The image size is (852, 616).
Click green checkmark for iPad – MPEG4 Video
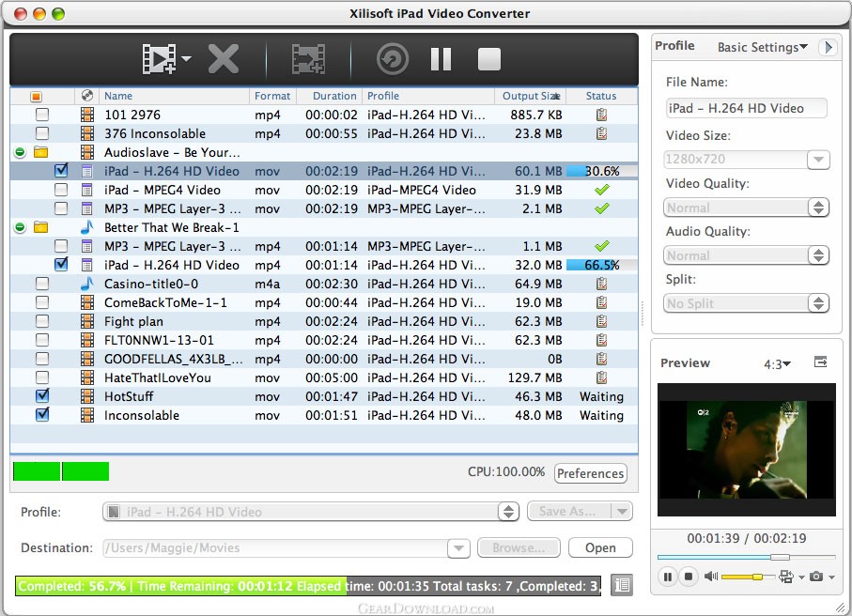(601, 190)
